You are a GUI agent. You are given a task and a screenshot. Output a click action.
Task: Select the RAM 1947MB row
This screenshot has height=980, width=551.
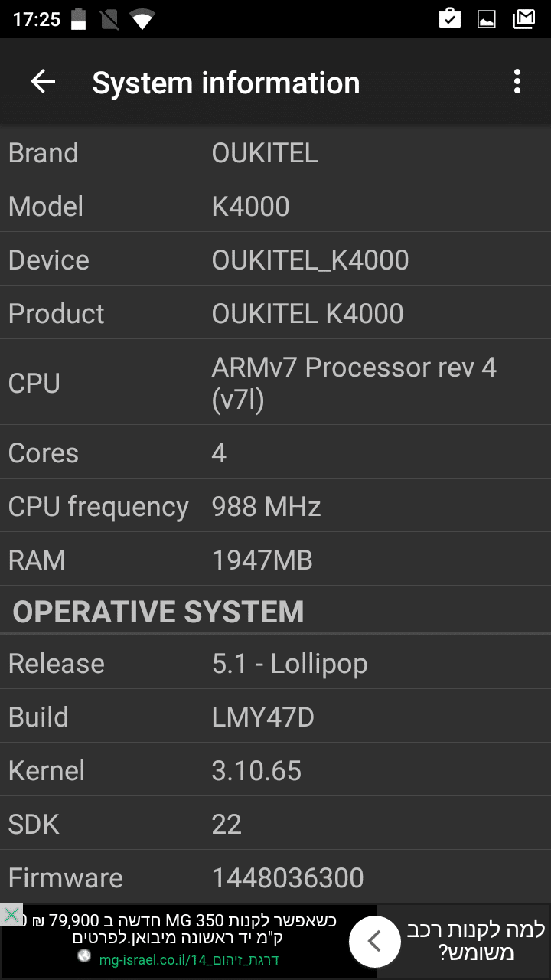[275, 560]
